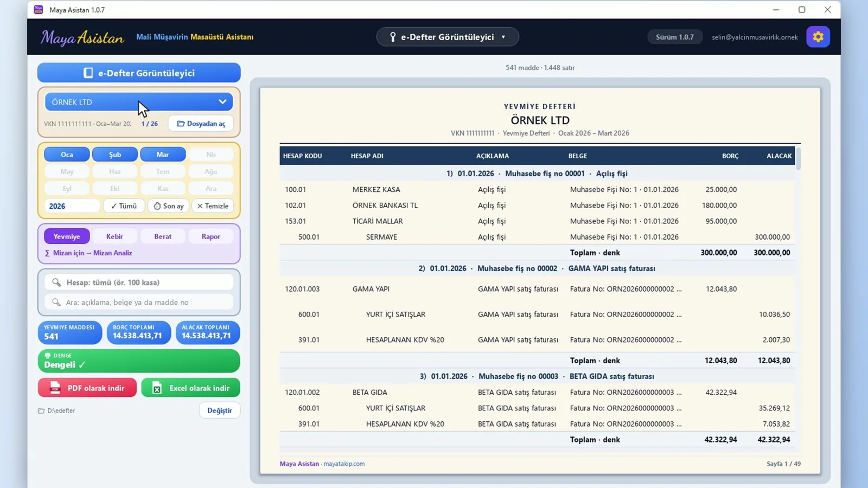Click the ledger table vertical scrollbar
The image size is (868, 488).
pos(798,158)
